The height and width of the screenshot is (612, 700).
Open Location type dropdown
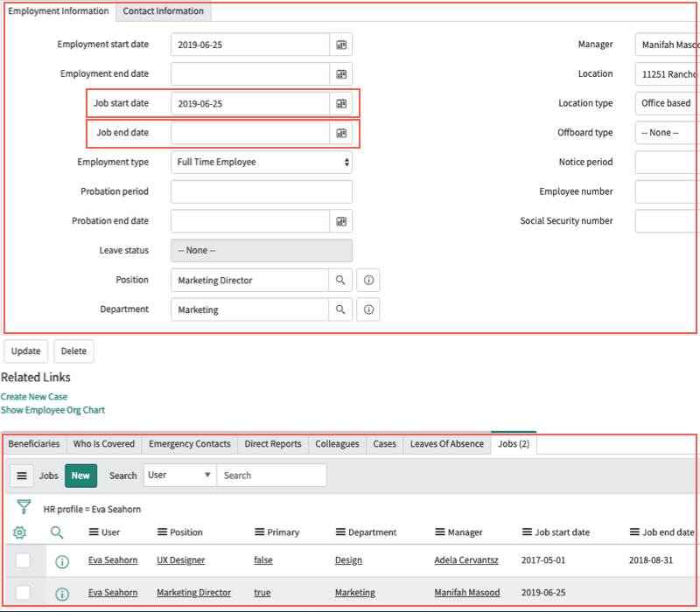coord(667,103)
